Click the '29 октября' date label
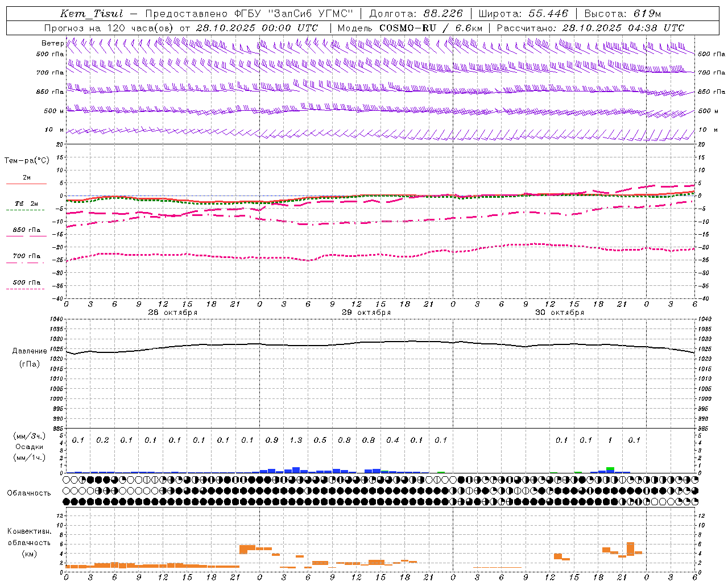Screen dimensions: 728x582 [x=366, y=313]
